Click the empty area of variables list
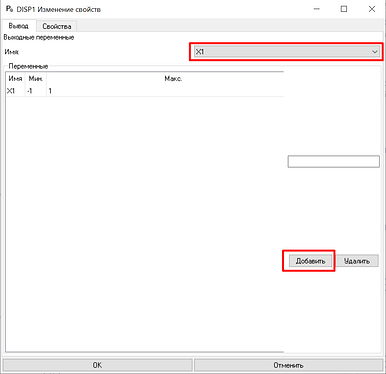Image resolution: width=386 pixels, height=374 pixels. coord(145,223)
